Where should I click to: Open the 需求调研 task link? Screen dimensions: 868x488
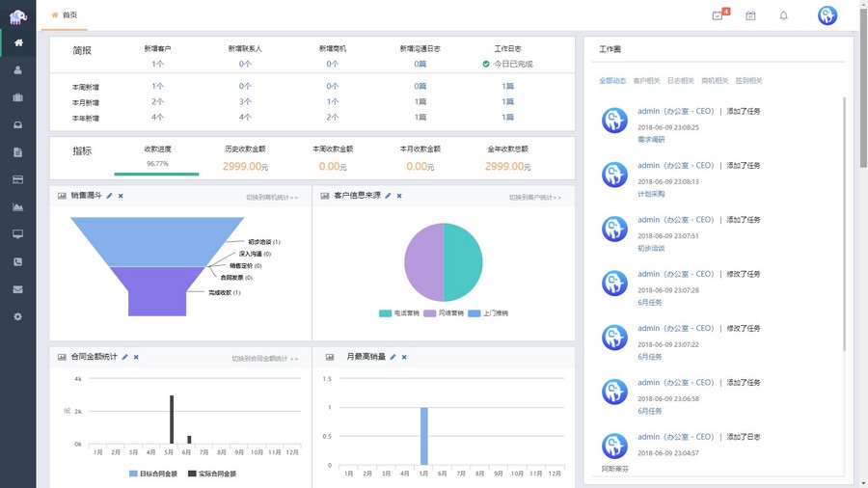[x=651, y=140]
